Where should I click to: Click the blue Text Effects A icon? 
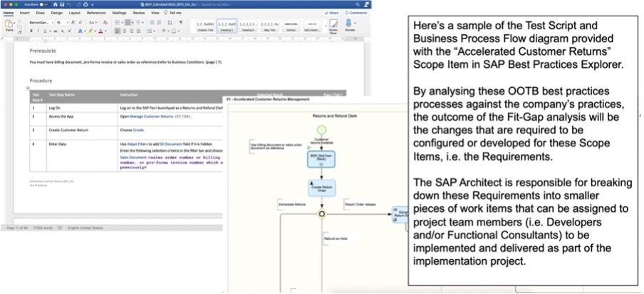click(x=80, y=31)
